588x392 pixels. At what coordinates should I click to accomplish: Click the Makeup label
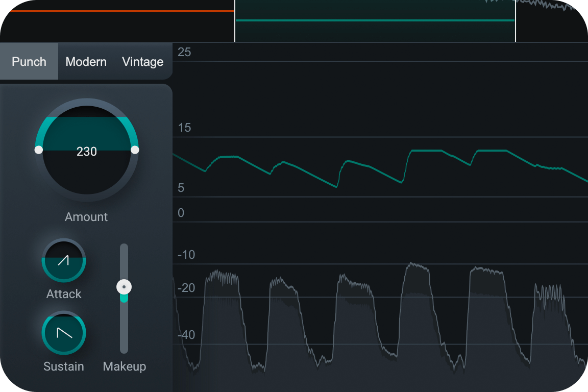point(125,366)
